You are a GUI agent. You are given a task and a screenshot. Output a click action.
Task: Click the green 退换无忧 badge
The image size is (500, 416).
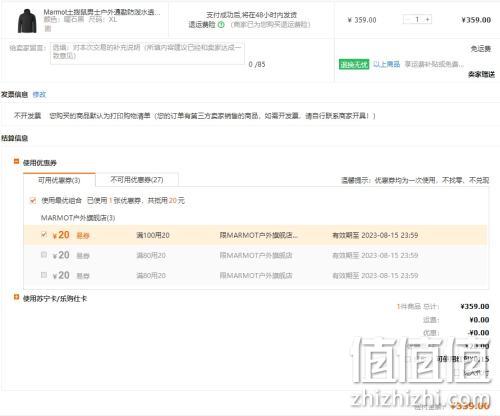354,64
